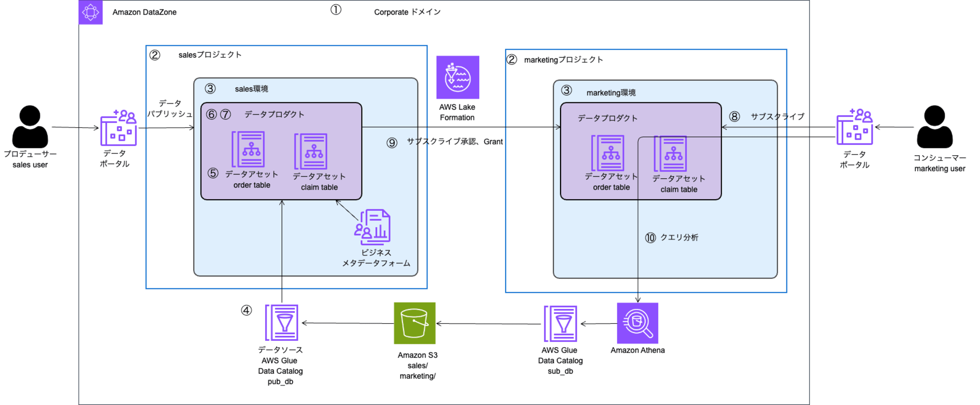
Task: Open the data portal icon next to the consumer
Action: [855, 127]
